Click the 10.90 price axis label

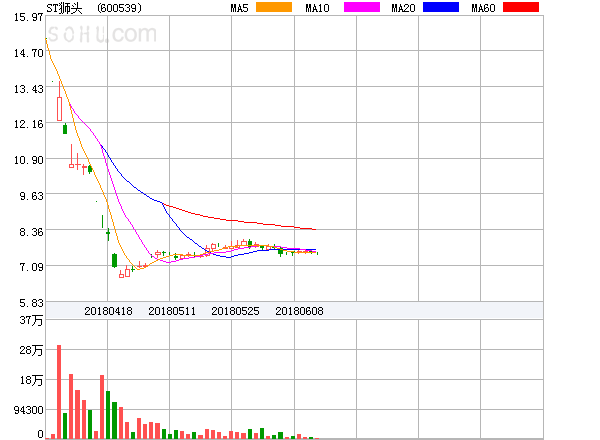(28, 160)
